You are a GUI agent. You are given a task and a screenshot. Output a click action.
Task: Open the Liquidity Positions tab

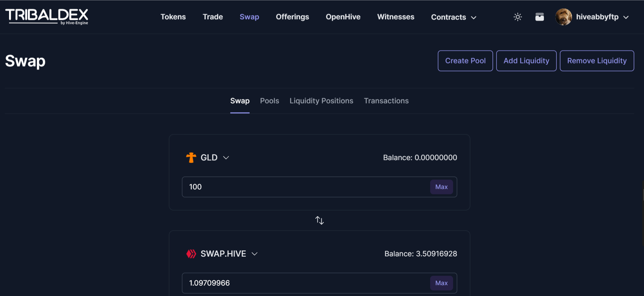(x=321, y=101)
